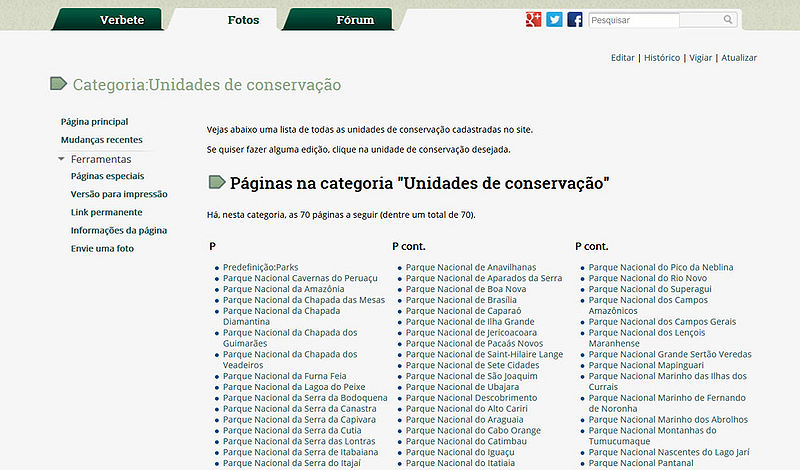This screenshot has width=800, height=470.
Task: Open Parque Nacional de São Joaquim
Action: coord(471,376)
